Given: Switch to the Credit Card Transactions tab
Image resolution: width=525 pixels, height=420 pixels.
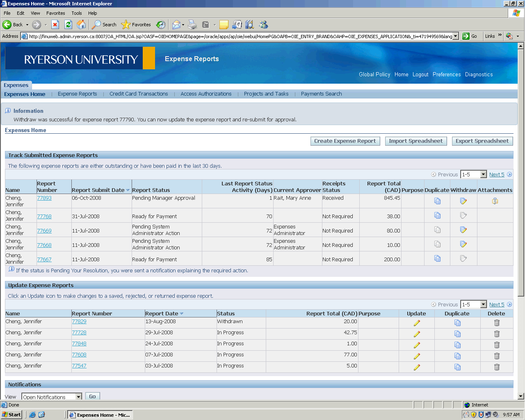Looking at the screenshot, I should (x=139, y=94).
